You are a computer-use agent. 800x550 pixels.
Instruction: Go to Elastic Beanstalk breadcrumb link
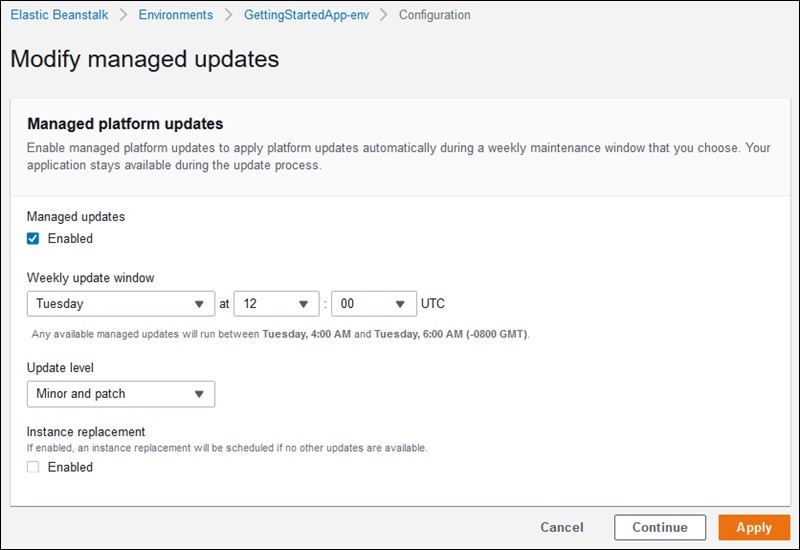click(59, 15)
